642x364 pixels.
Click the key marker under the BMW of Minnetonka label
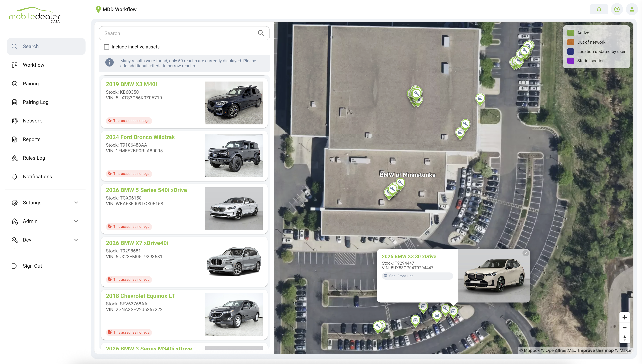400,183
